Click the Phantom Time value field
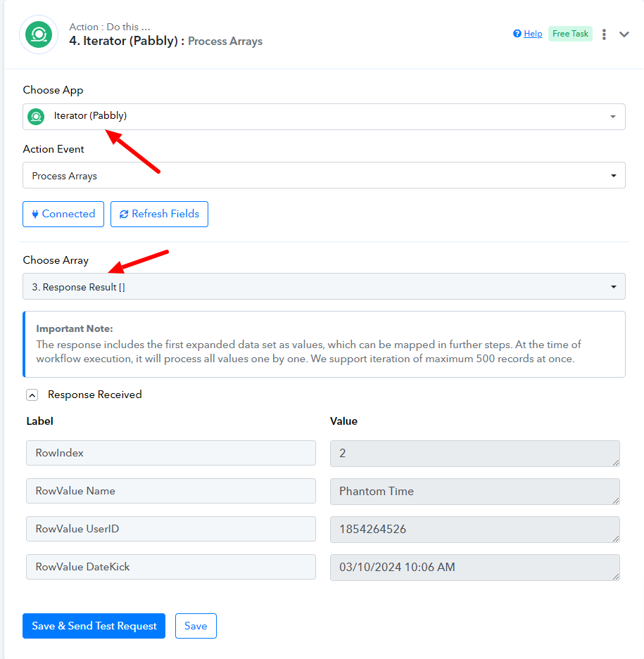The width and height of the screenshot is (644, 659). (474, 491)
